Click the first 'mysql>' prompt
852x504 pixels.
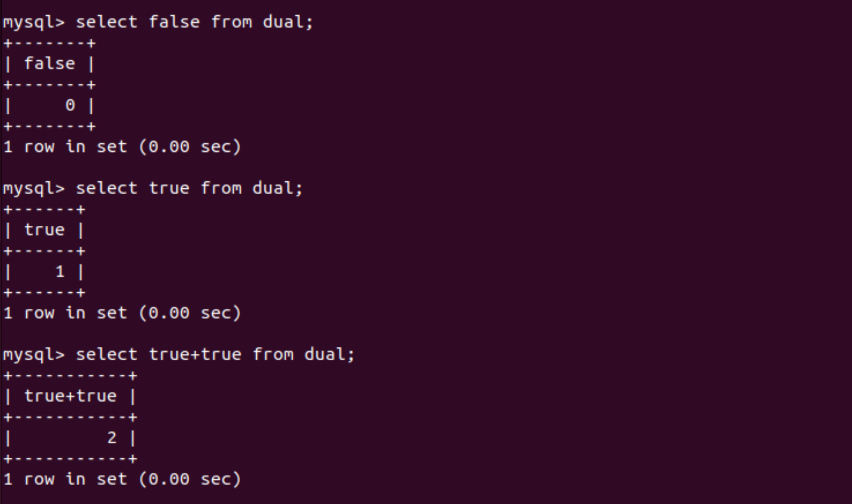34,23
